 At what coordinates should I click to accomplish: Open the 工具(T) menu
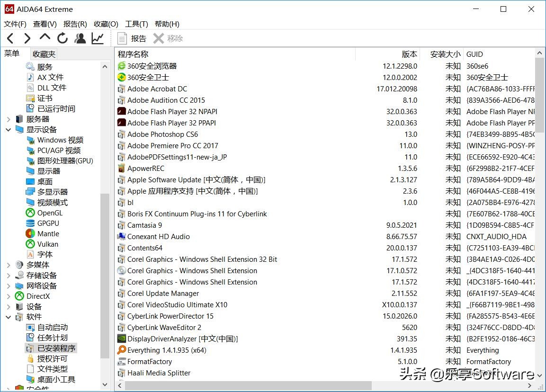pos(136,24)
